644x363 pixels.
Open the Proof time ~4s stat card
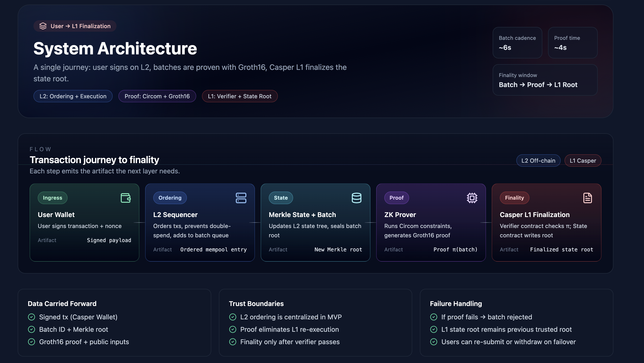pyautogui.click(x=572, y=43)
